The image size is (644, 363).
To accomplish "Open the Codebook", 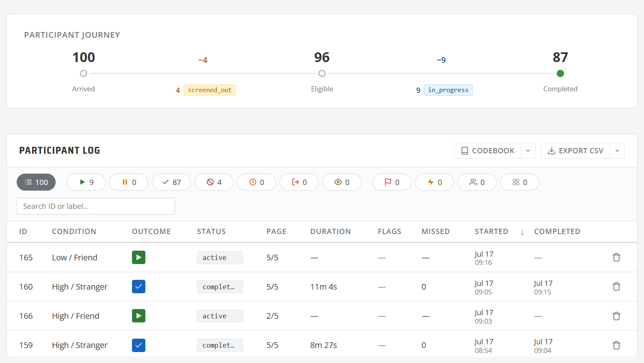I will [x=488, y=150].
